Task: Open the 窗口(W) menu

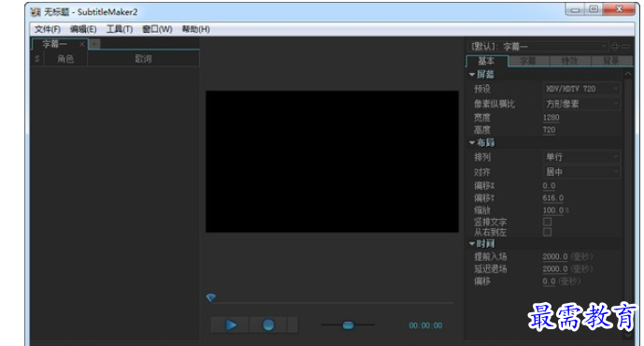Action: tap(157, 29)
